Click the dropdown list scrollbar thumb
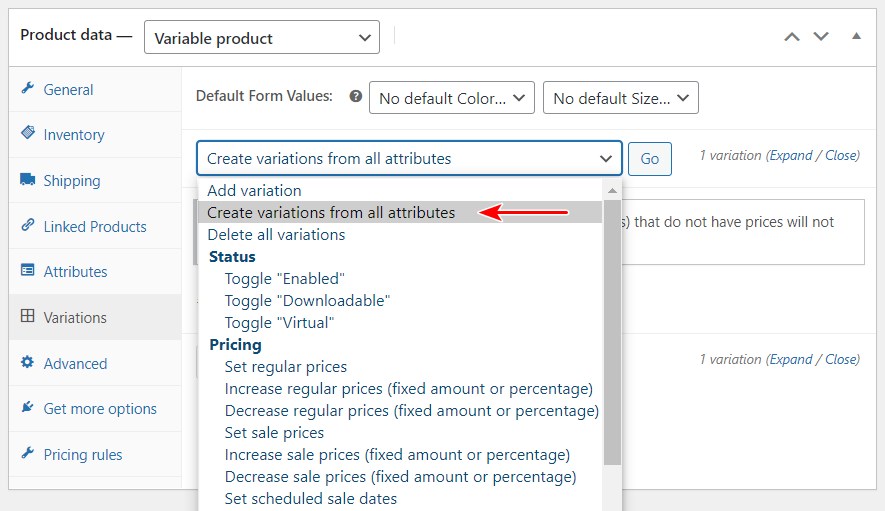This screenshot has height=511, width=885. (x=612, y=333)
